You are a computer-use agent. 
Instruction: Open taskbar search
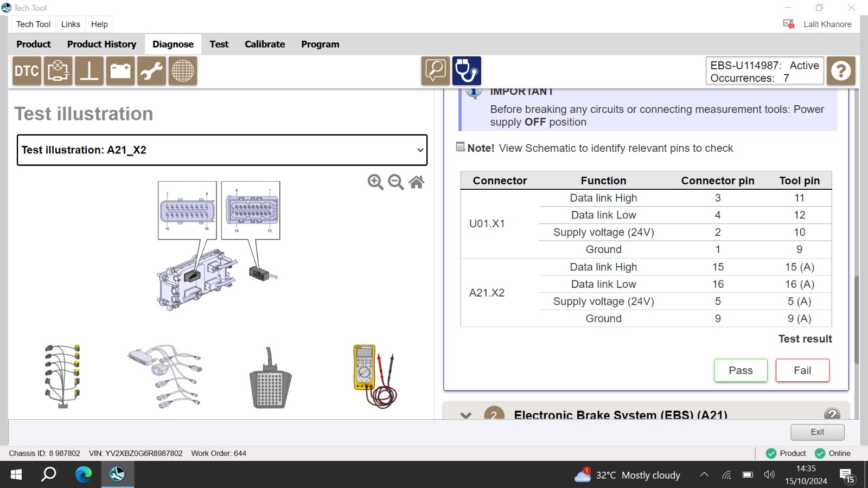(x=49, y=475)
